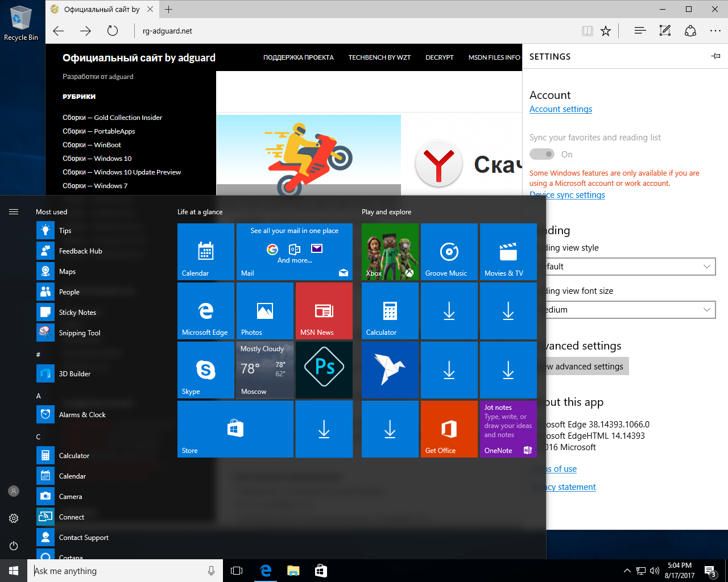Screen dimensions: 728x582
Task: Click the Cortana Ask me anything box
Action: pyautogui.click(x=117, y=571)
